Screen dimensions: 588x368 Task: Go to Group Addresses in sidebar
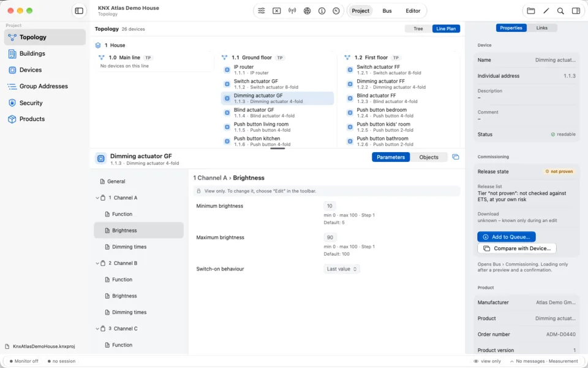(x=45, y=86)
